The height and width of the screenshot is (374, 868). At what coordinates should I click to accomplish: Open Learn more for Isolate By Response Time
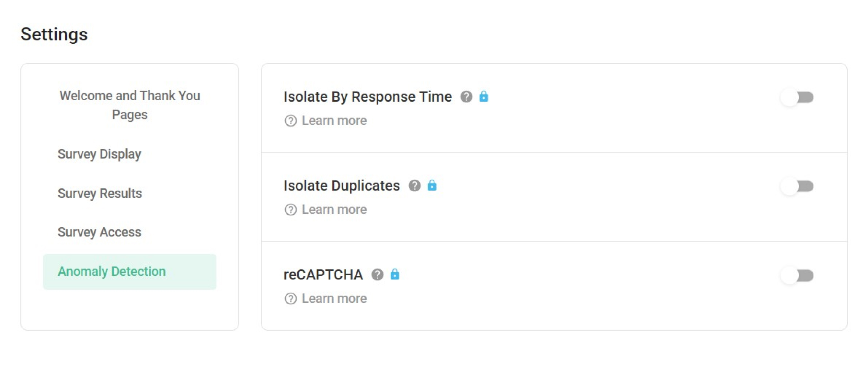pyautogui.click(x=334, y=120)
